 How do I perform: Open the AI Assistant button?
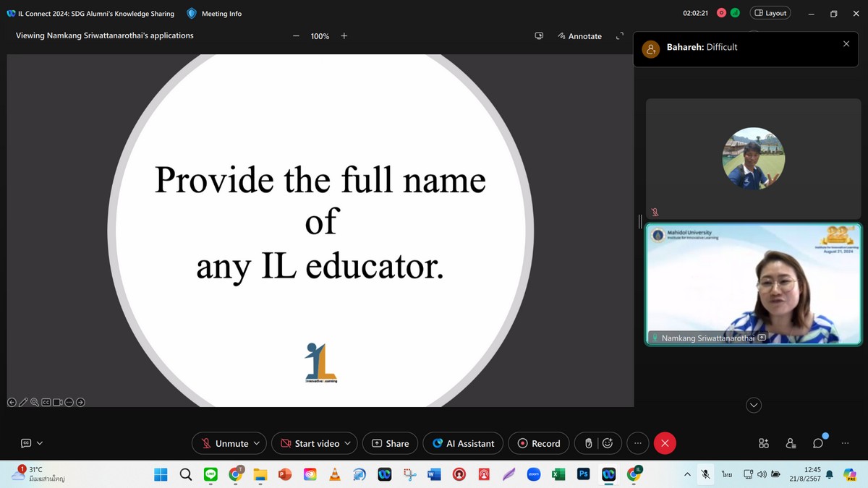464,443
